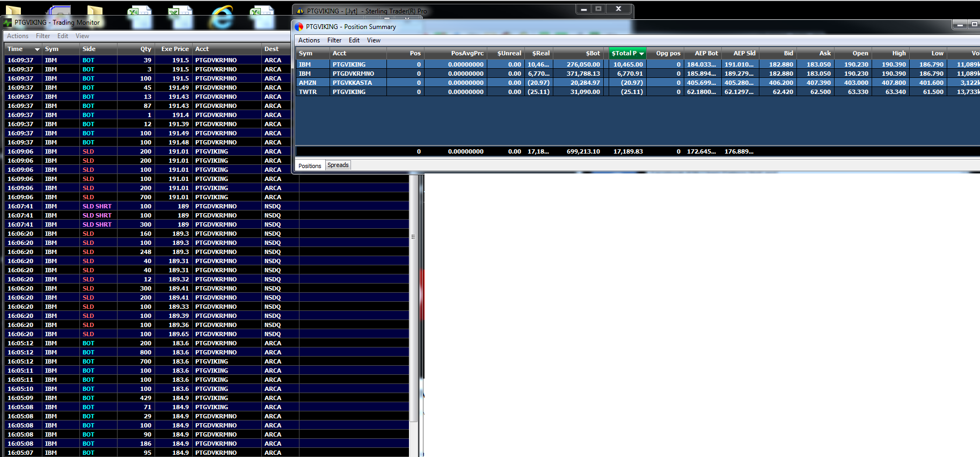This screenshot has height=457, width=980.
Task: Select the BOT trade with quantity 429
Action: [207, 398]
